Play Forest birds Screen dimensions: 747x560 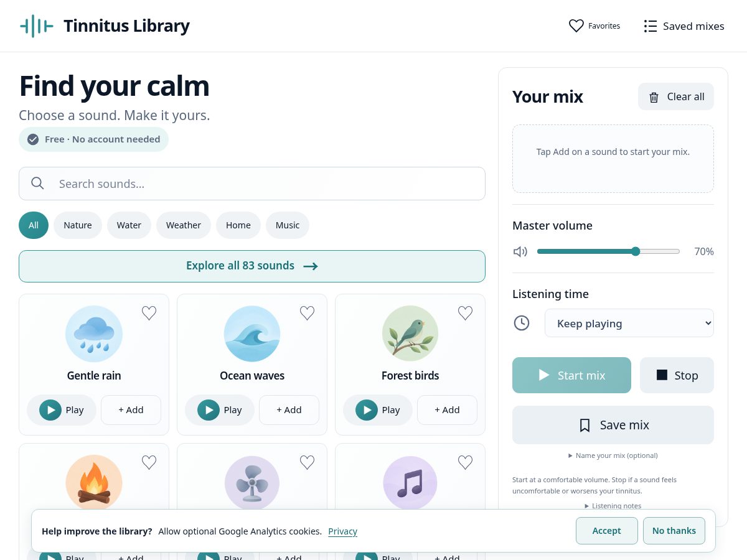[x=378, y=410]
